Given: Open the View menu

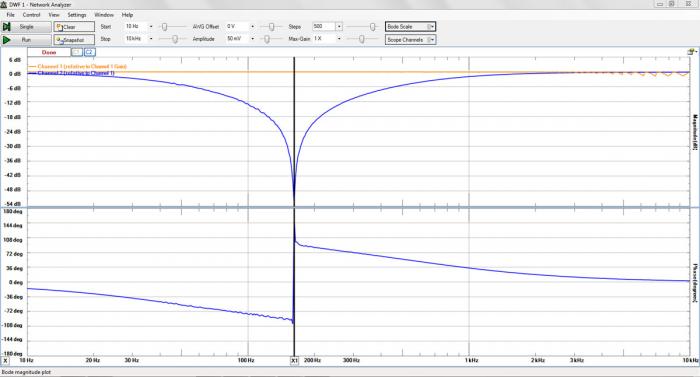Looking at the screenshot, I should pyautogui.click(x=54, y=15).
